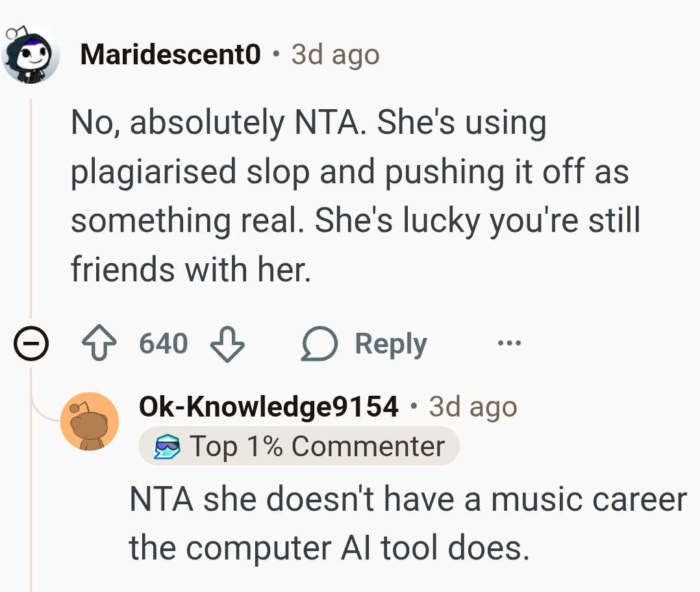This screenshot has height=592, width=700.
Task: Click the 3d ago timestamp next to Maridescent0
Action: pyautogui.click(x=335, y=55)
